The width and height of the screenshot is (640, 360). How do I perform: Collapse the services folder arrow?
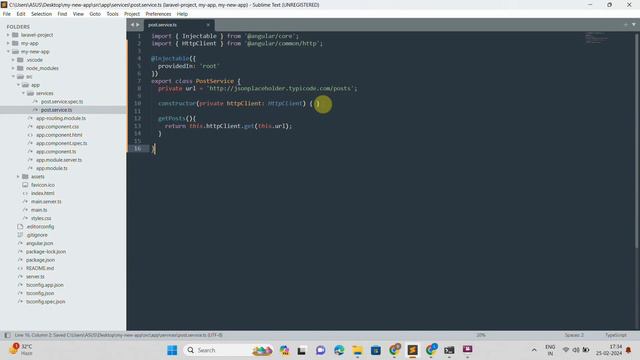coord(23,93)
